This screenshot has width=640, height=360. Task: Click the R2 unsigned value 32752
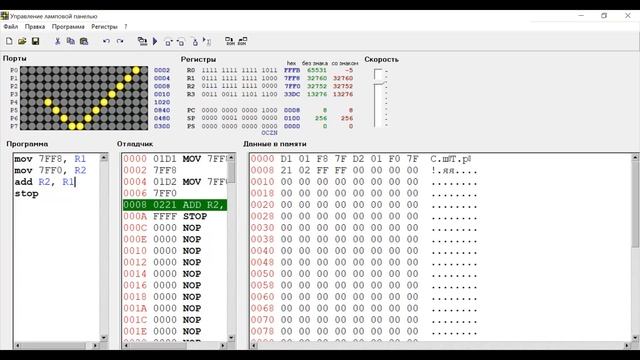click(317, 86)
